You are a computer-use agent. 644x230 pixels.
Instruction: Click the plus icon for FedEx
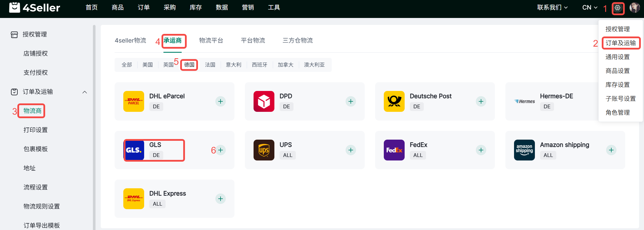pos(481,150)
